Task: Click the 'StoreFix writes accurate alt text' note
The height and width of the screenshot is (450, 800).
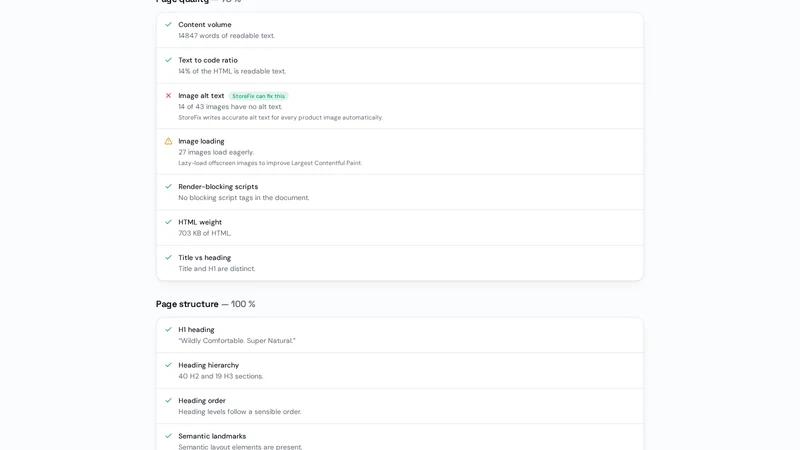Action: [280, 117]
